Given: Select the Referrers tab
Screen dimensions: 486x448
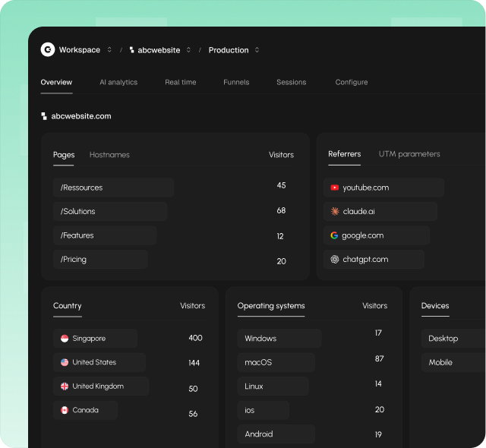Looking at the screenshot, I should tap(344, 154).
